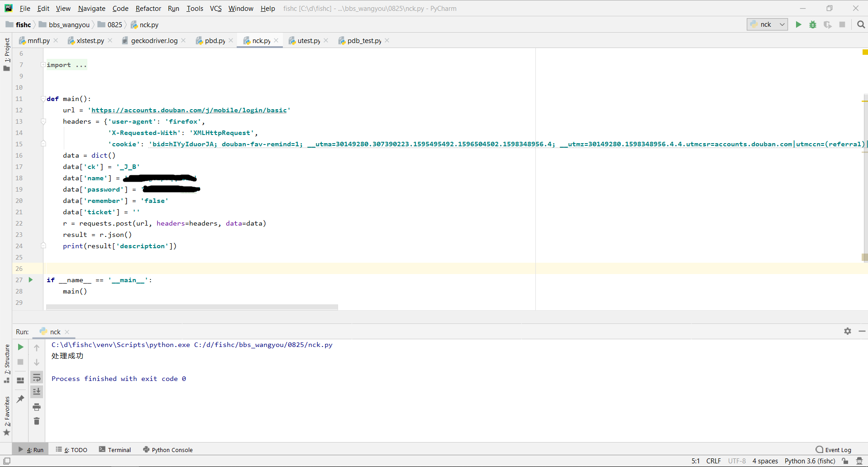Open Search Everywhere magnifier icon
This screenshot has height=467, width=868.
tap(861, 24)
